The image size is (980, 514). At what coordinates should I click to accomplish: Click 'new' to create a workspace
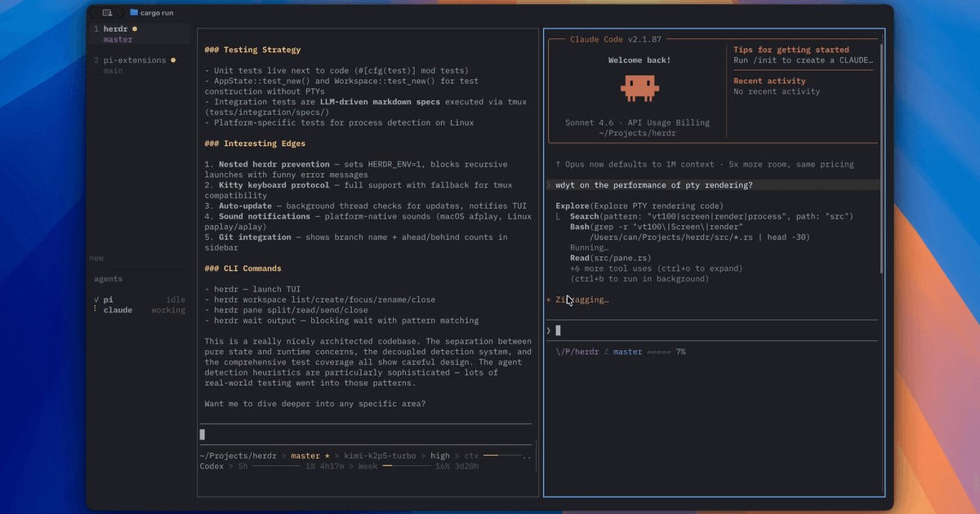96,257
